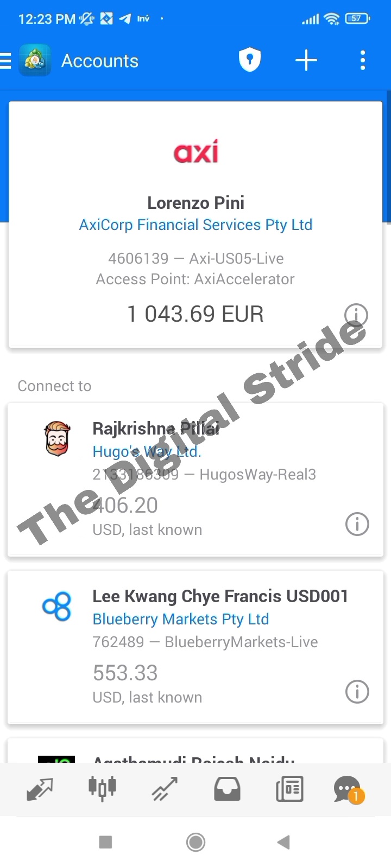391x868 pixels.
Task: Open the hamburger navigation menu
Action: pyautogui.click(x=5, y=61)
